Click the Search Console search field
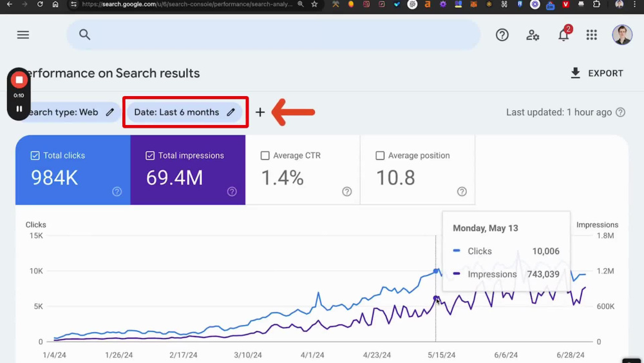 click(274, 35)
